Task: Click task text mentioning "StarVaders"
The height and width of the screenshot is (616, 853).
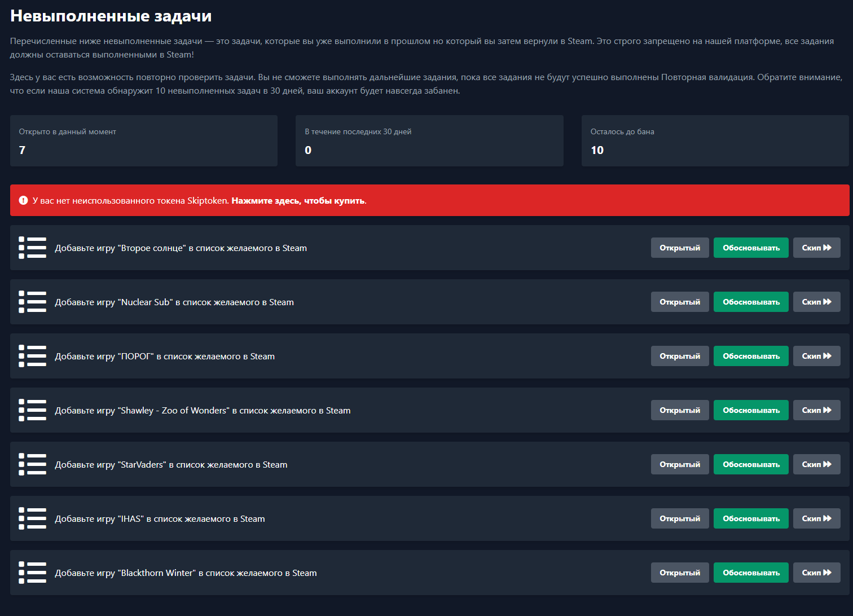Action: tap(171, 465)
